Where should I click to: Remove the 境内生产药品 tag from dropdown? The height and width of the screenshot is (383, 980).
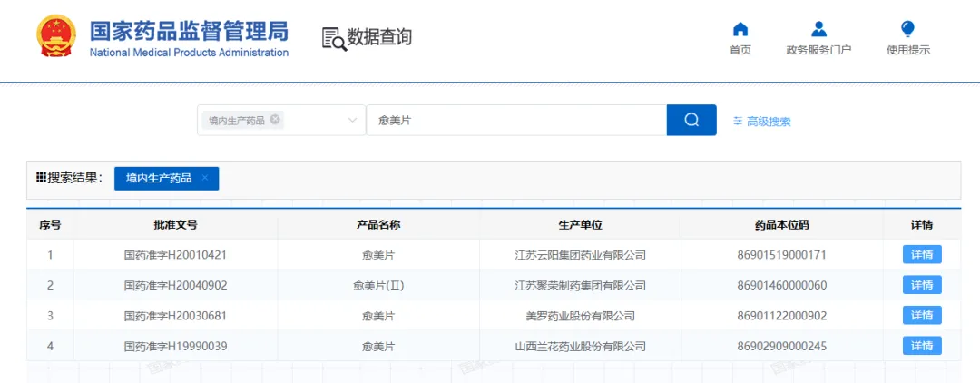275,119
